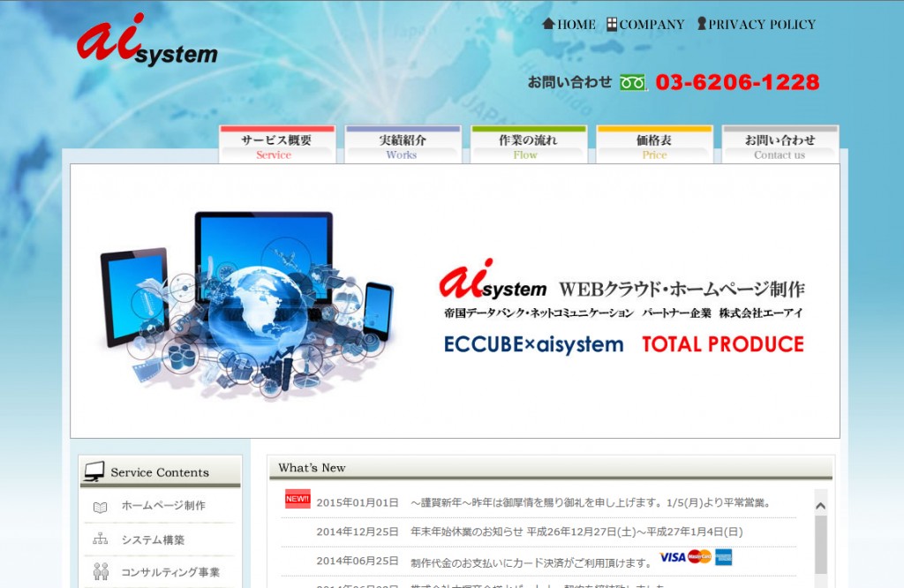Viewport: 904px width, 588px height.
Task: Click the 帝国データバンク partner text line in banner
Action: click(x=623, y=313)
